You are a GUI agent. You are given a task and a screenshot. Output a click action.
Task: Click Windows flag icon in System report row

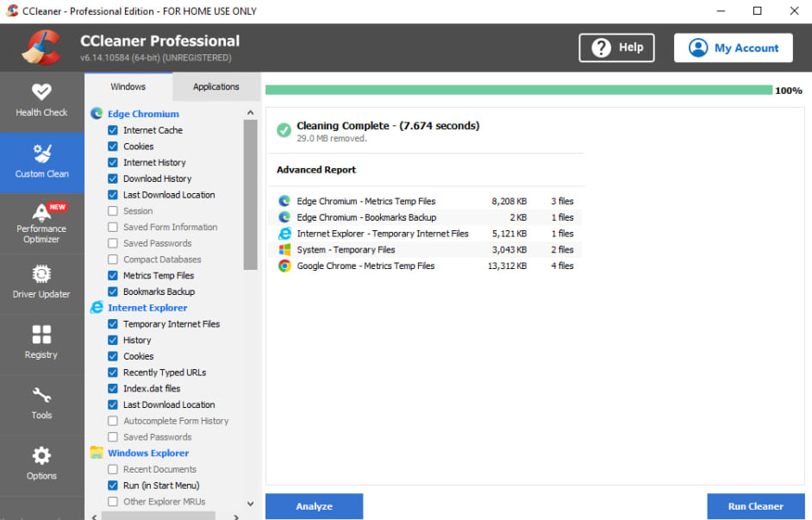[284, 249]
